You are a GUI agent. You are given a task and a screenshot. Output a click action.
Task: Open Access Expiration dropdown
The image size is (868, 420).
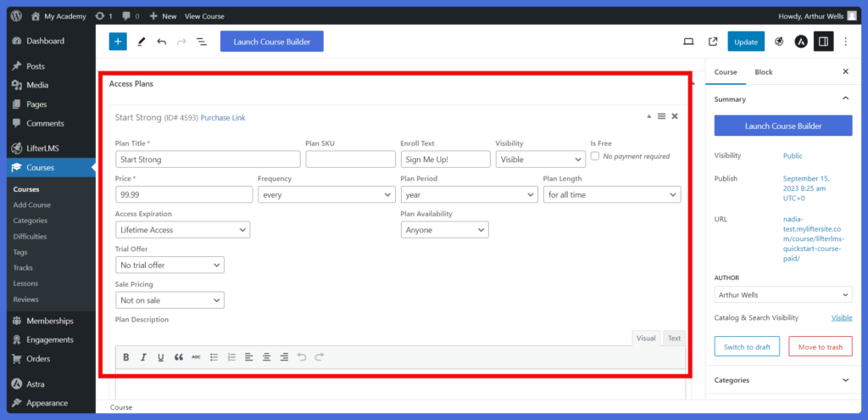pyautogui.click(x=183, y=230)
